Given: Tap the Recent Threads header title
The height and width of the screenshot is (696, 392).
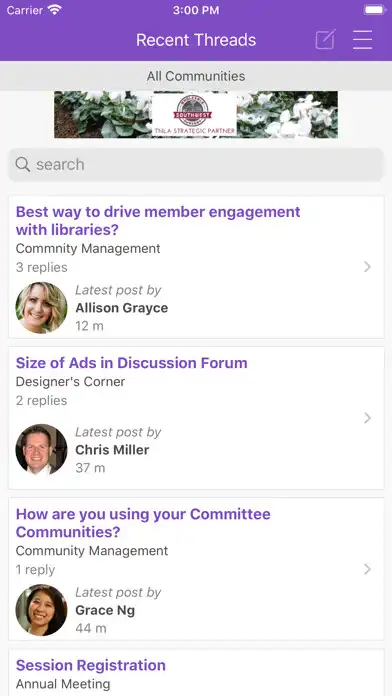Looking at the screenshot, I should (x=196, y=40).
